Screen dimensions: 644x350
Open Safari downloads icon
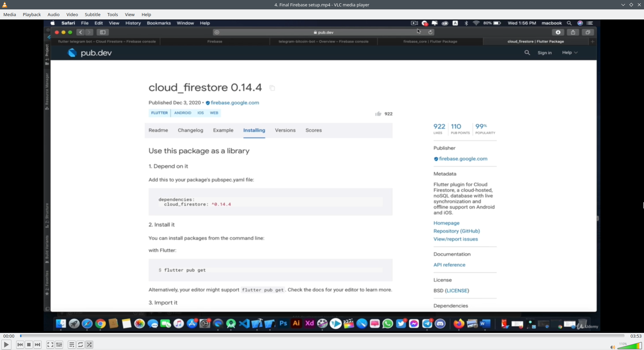[558, 32]
